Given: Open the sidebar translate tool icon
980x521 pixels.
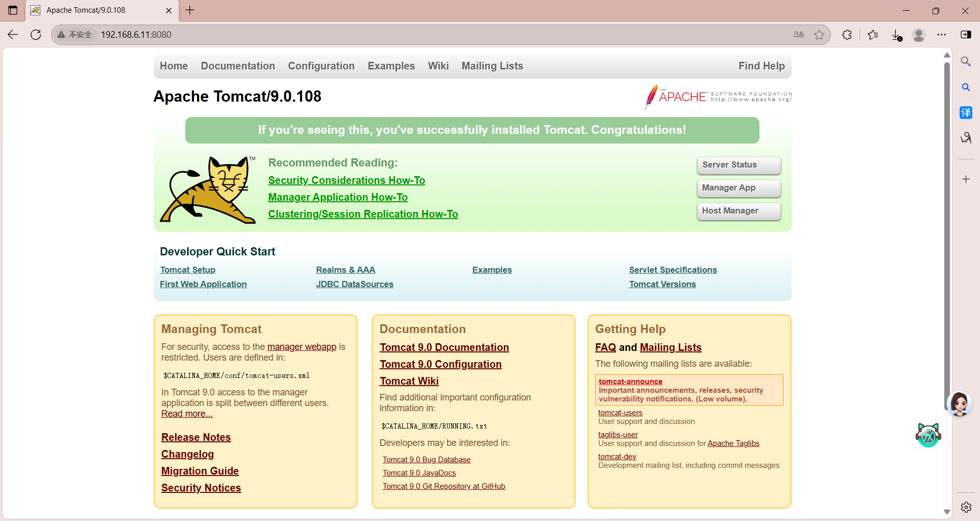Looking at the screenshot, I should click(966, 113).
